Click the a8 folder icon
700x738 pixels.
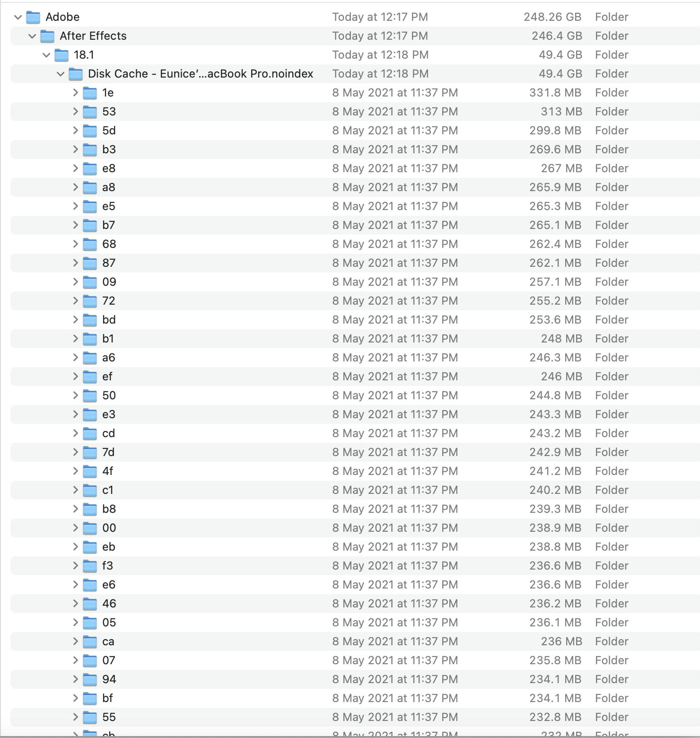point(90,188)
